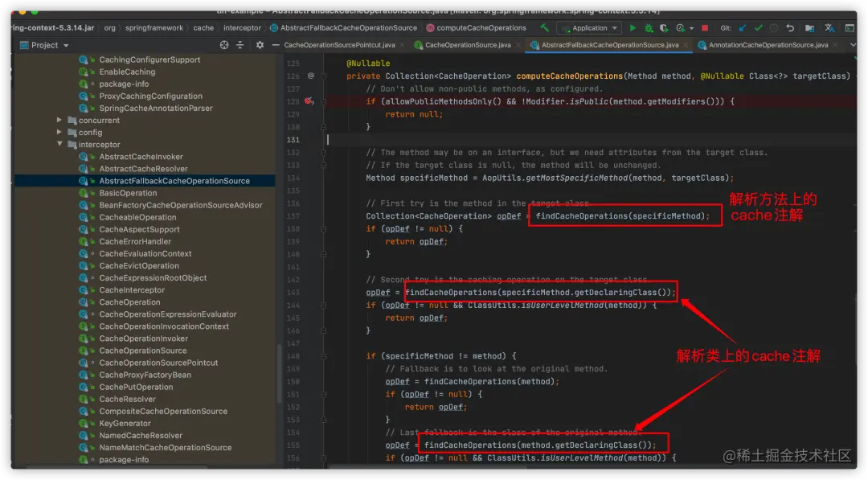This screenshot has height=480, width=868.
Task: Switch to CacheOperationSourcePointcut.java tab
Action: tap(339, 45)
